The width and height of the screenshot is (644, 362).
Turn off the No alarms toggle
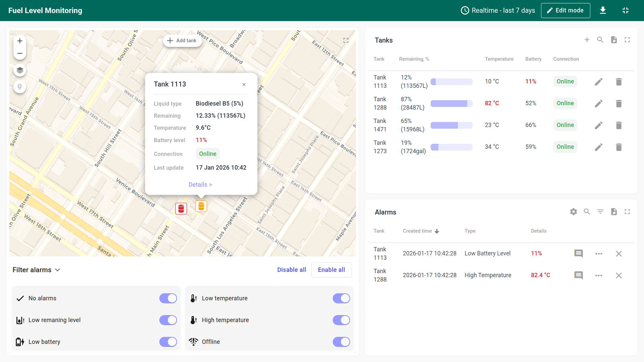(168, 298)
